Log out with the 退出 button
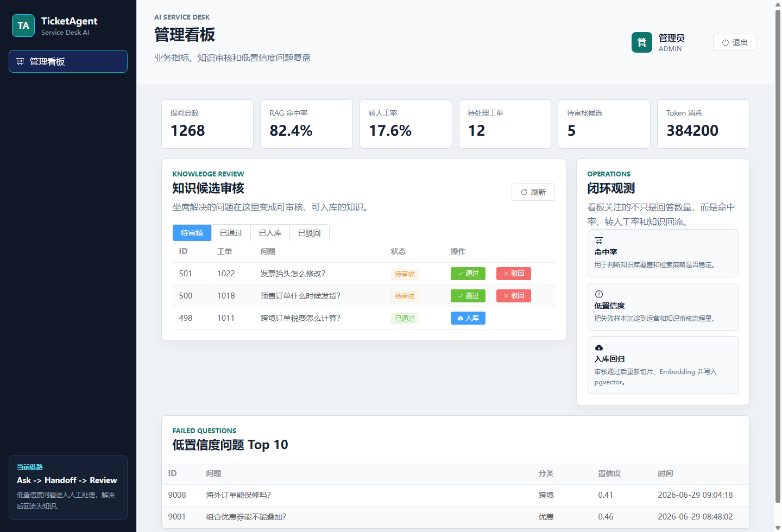Screen dimensions: 782x532 point(735,42)
